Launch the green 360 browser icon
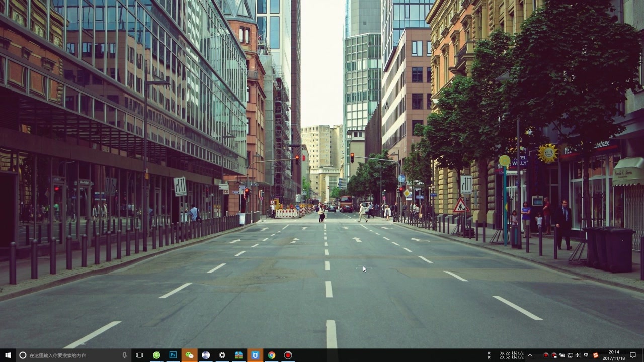Viewport: 644px width, 362px height. click(156, 355)
